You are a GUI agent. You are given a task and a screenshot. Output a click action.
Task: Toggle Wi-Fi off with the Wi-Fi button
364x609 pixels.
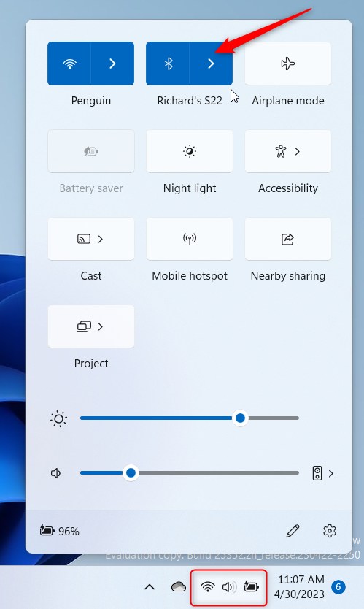click(x=69, y=64)
